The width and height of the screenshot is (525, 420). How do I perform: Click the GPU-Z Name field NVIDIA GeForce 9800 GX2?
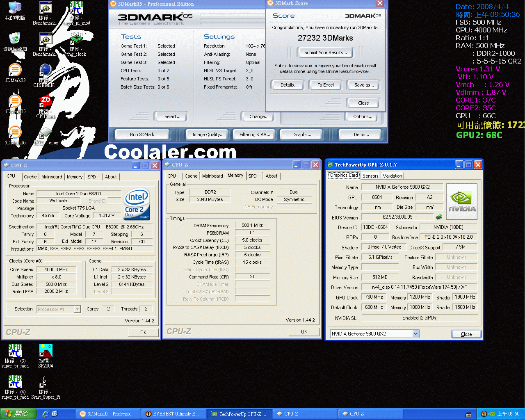pos(403,187)
